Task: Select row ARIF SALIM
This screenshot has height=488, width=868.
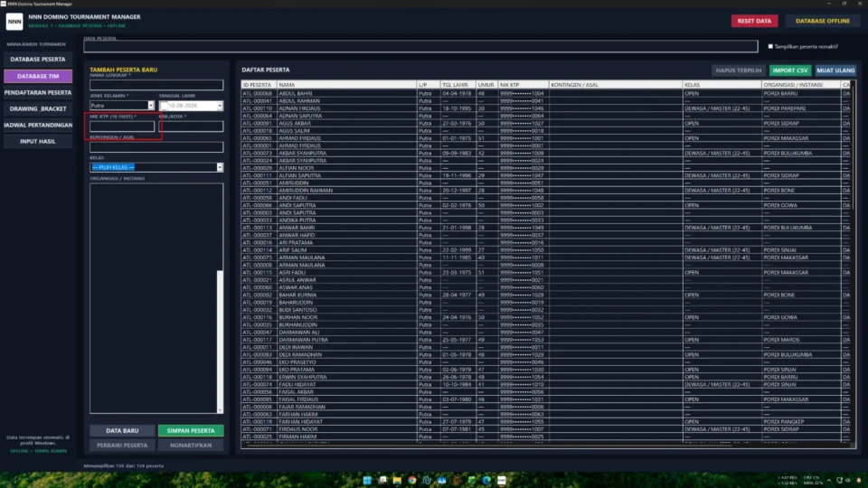Action: point(545,250)
